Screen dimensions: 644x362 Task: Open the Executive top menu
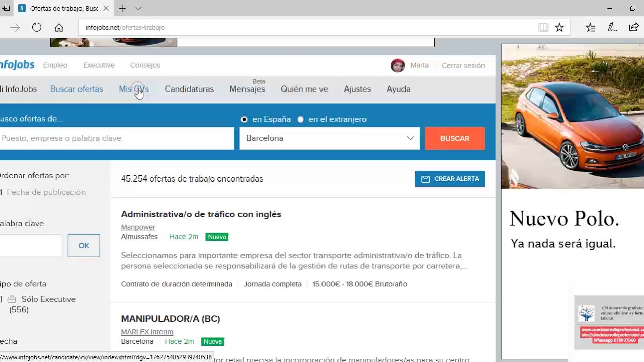click(x=99, y=65)
